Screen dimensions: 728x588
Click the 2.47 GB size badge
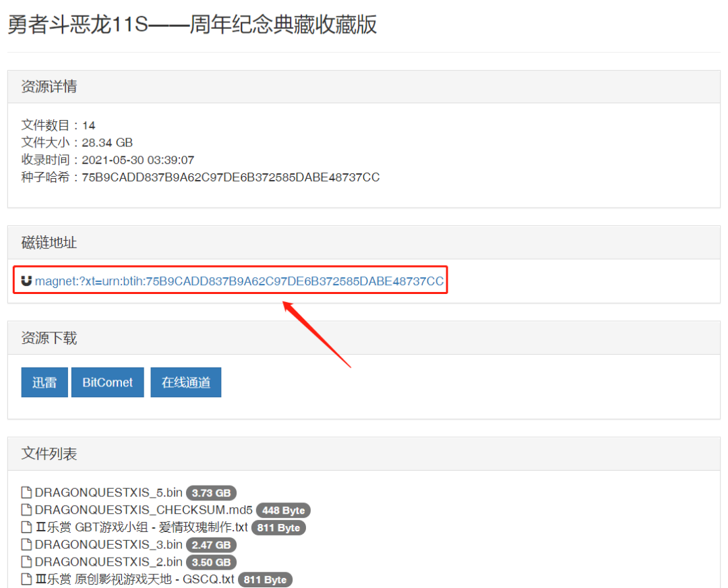pyautogui.click(x=211, y=545)
